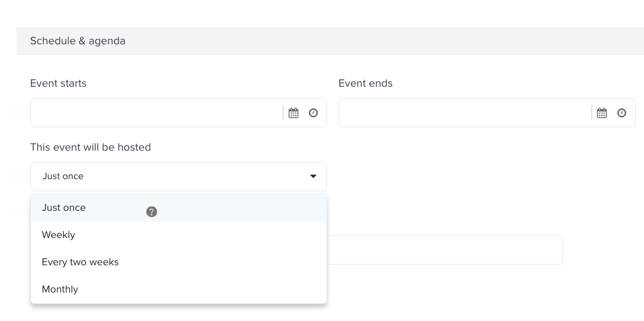Click the caret arrow on the hosted dropdown
The height and width of the screenshot is (321, 644).
click(x=313, y=176)
